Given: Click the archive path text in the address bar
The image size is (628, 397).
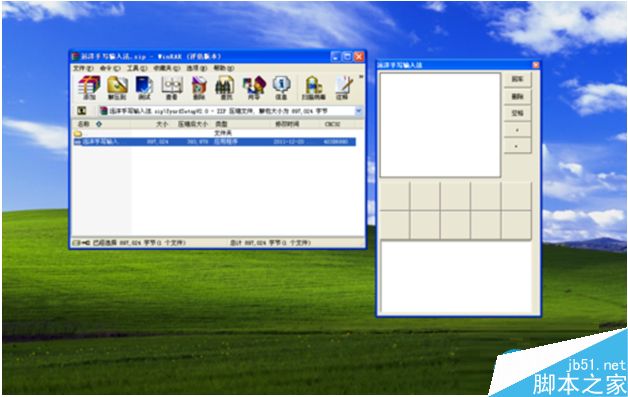Looking at the screenshot, I should 218,111.
